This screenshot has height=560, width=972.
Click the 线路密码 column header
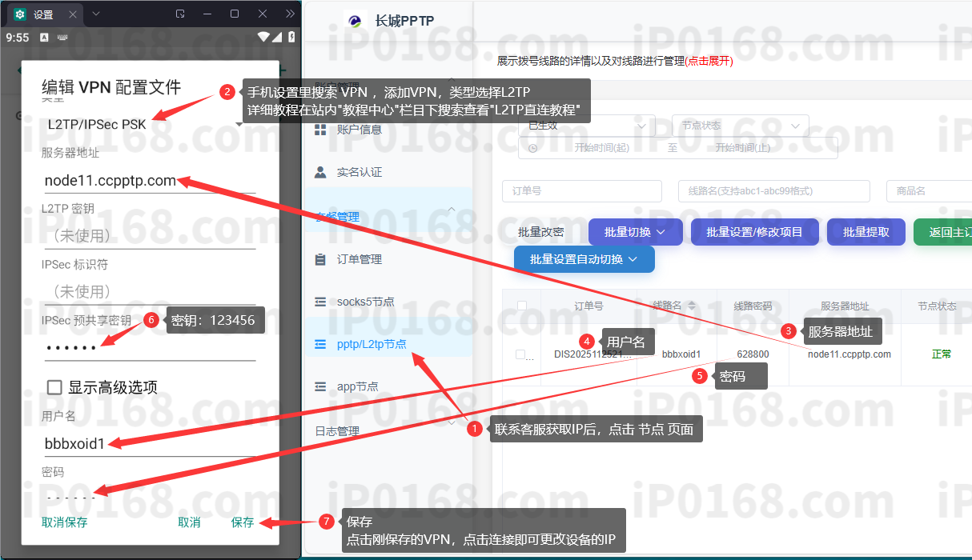coord(753,306)
